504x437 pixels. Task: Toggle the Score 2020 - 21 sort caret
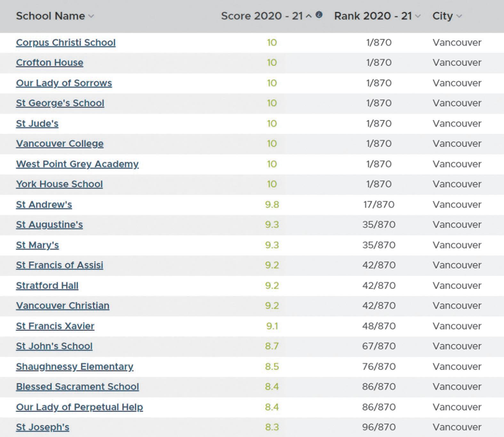click(308, 16)
